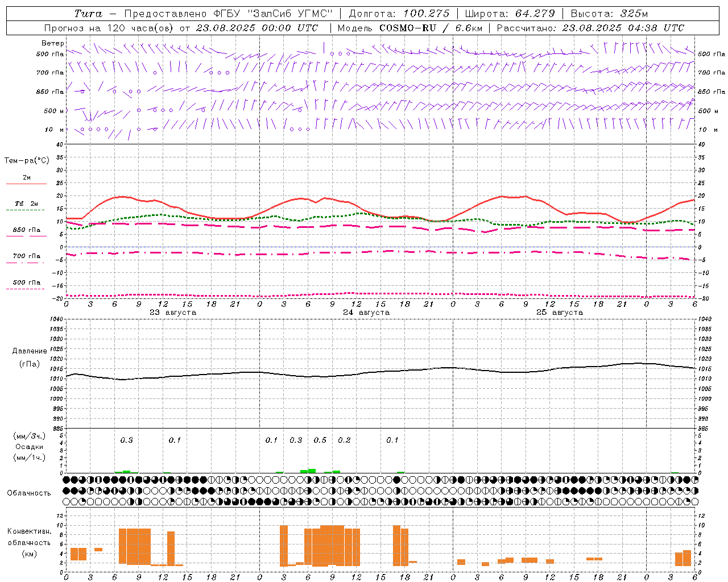
Task: Click the dotted pink 500 гПа legend line
Action: pyautogui.click(x=25, y=289)
